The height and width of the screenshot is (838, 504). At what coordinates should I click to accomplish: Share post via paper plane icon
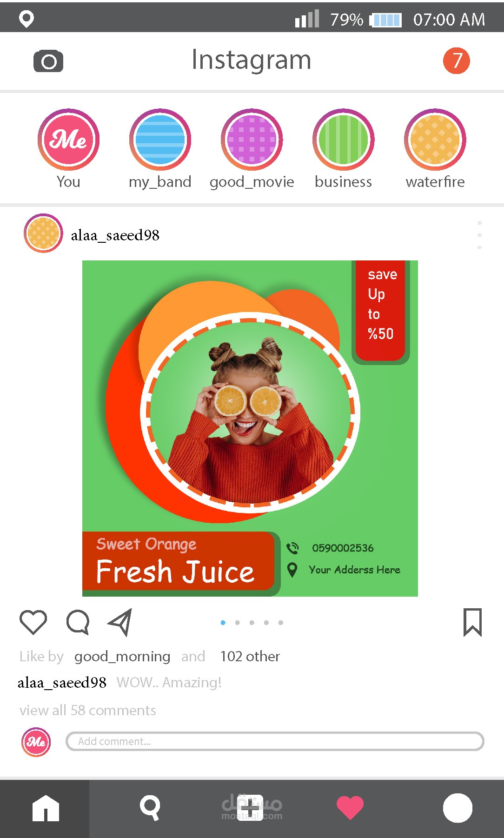coord(120,622)
